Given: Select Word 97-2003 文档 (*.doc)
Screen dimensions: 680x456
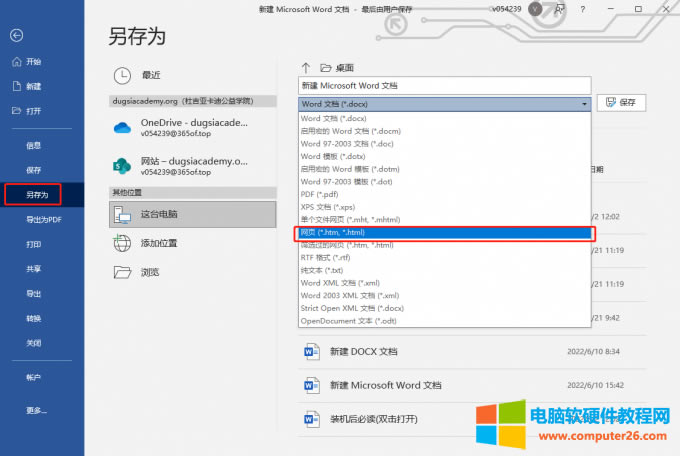Looking at the screenshot, I should point(445,144).
